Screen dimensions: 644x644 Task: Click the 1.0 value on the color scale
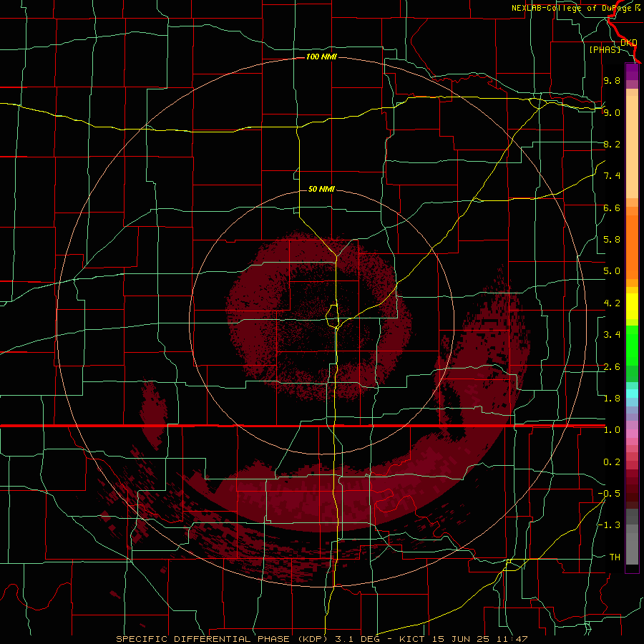pyautogui.click(x=612, y=429)
